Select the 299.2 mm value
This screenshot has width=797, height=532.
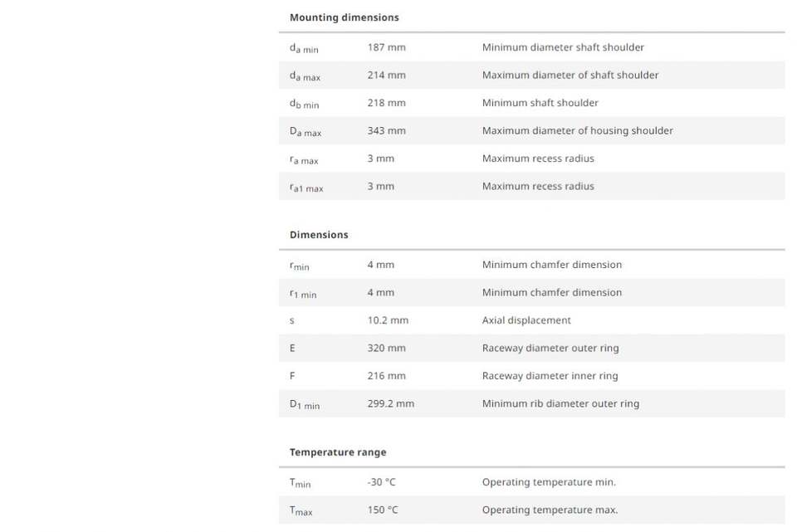tap(390, 404)
